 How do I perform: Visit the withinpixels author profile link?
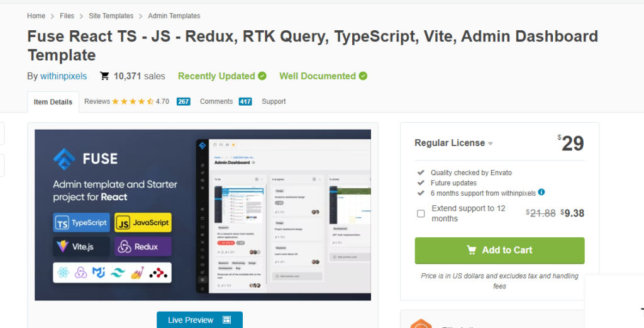tap(64, 76)
